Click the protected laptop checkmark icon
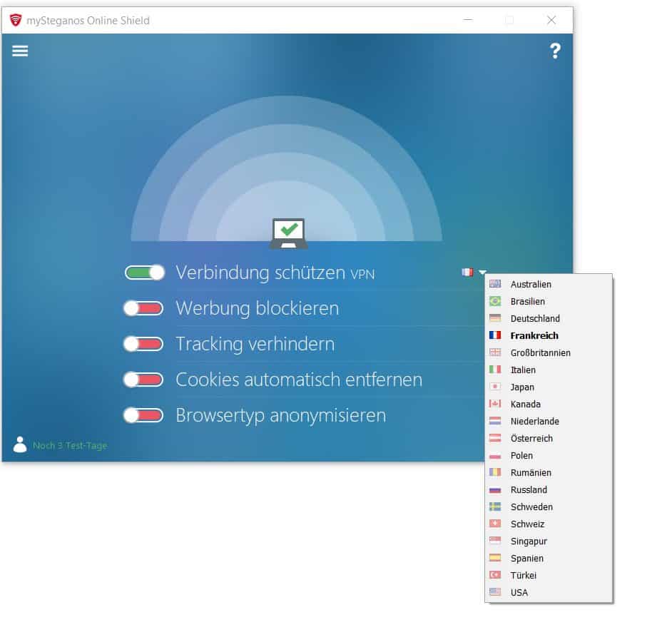This screenshot has width=672, height=620. 288,234
